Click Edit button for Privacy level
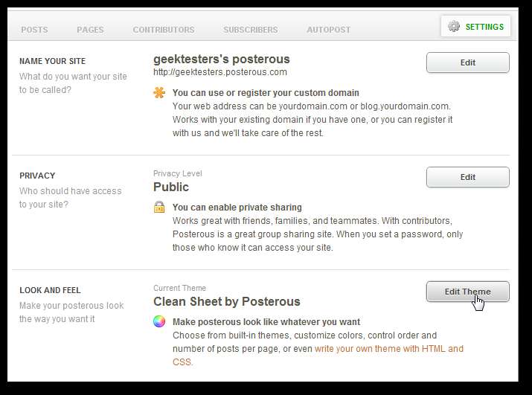 click(467, 177)
